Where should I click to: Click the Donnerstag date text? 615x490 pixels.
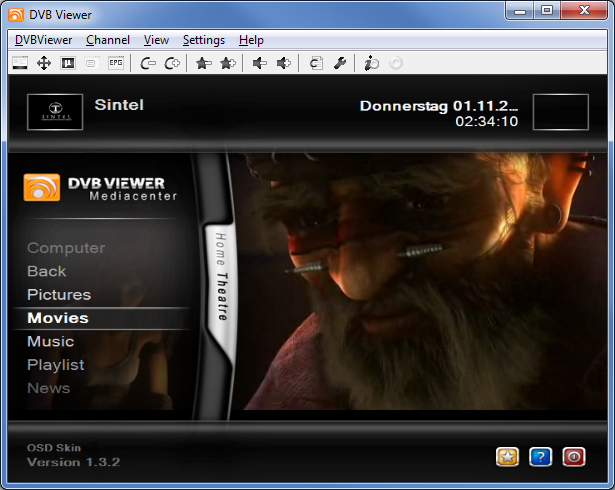439,106
